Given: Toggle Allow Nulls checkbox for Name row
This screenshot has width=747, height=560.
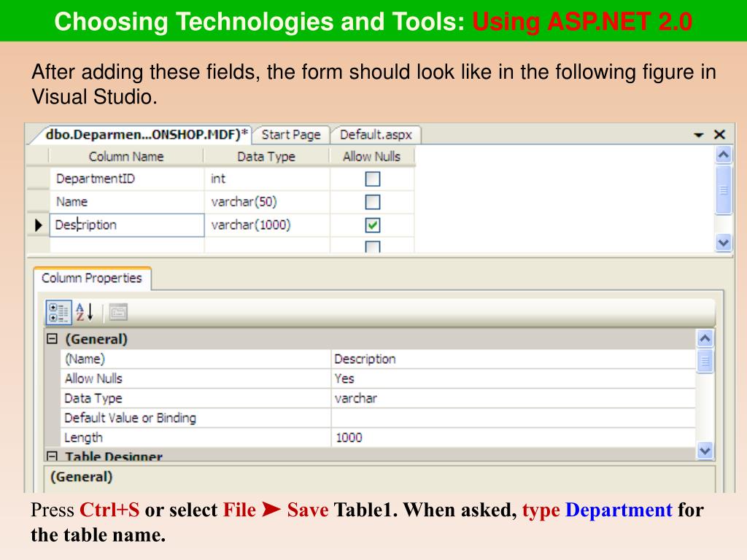Looking at the screenshot, I should pyautogui.click(x=373, y=202).
